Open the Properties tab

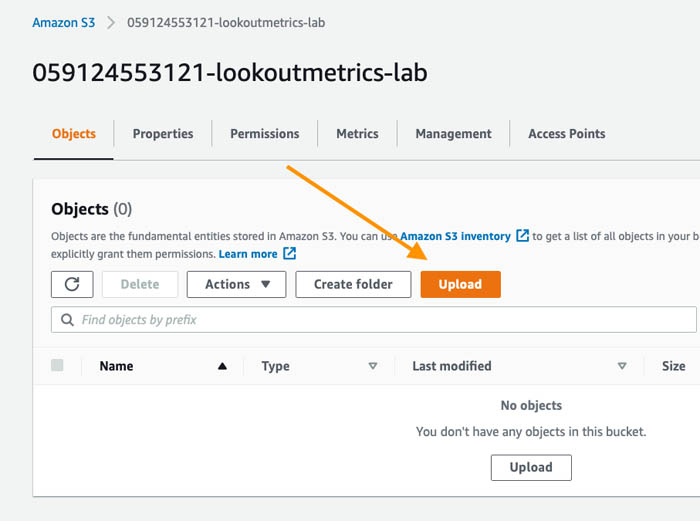pyautogui.click(x=163, y=134)
